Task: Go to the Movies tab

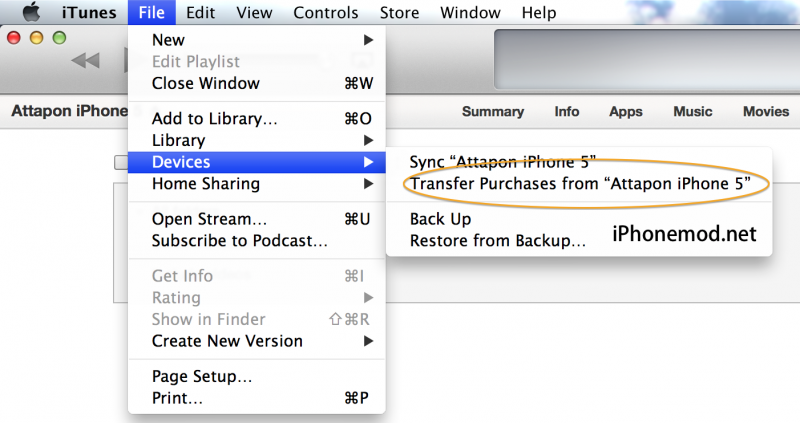Action: (x=766, y=112)
